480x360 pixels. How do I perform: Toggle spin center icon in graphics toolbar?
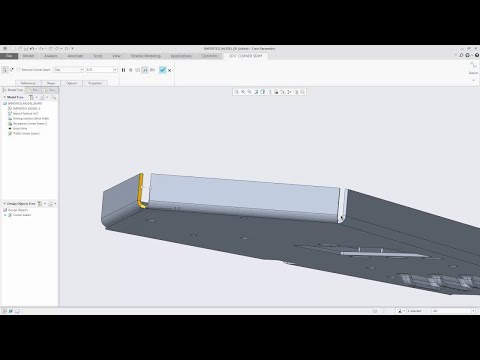[296, 92]
